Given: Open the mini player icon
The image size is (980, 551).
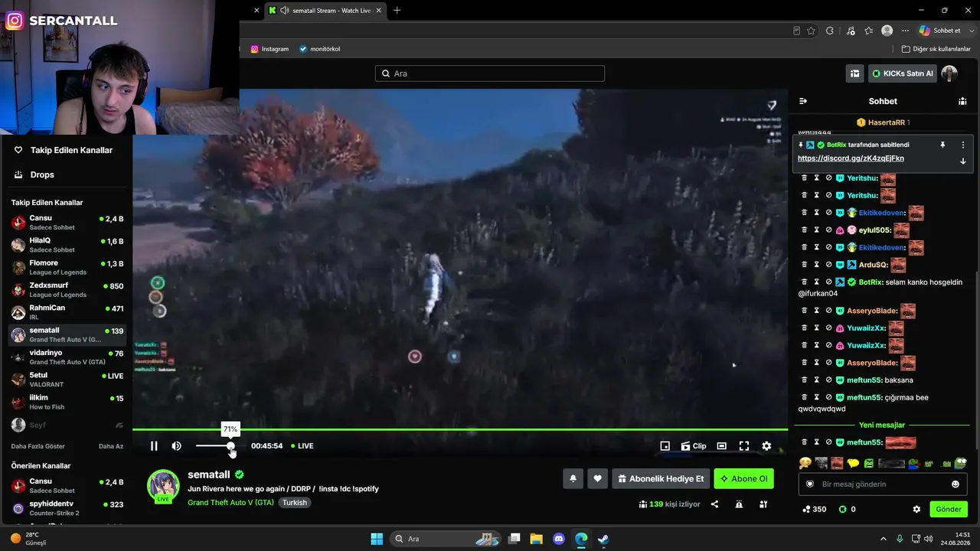Looking at the screenshot, I should point(665,446).
